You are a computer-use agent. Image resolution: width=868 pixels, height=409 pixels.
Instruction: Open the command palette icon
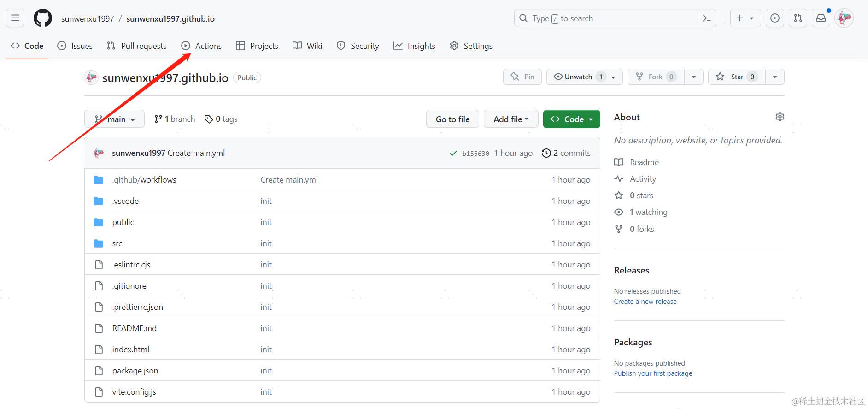coord(706,18)
